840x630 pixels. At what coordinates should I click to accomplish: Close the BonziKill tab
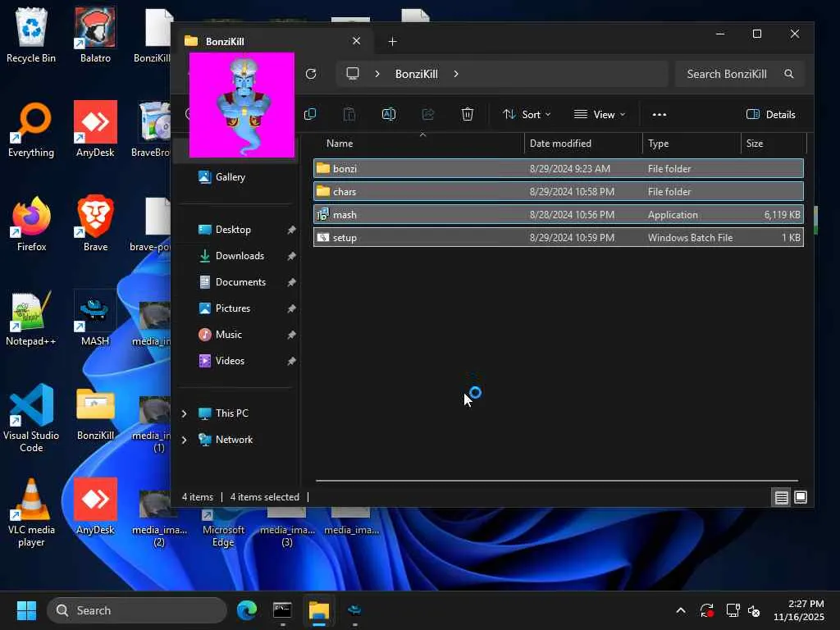coord(356,41)
